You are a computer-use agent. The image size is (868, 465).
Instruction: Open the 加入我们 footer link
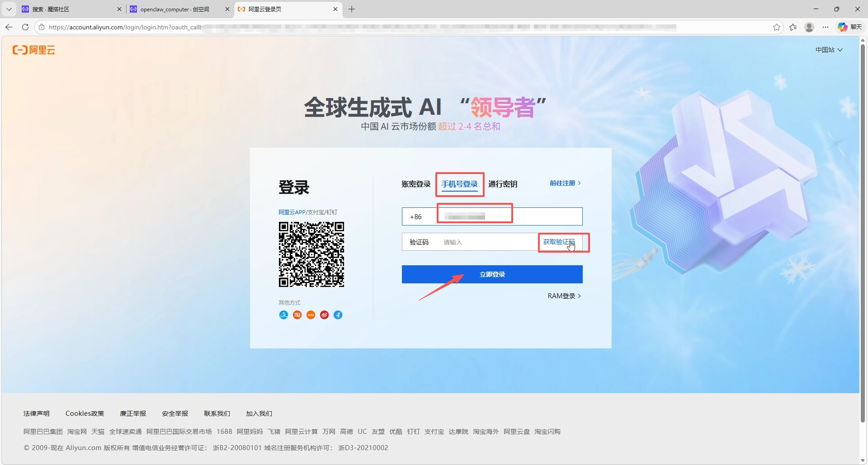click(259, 413)
